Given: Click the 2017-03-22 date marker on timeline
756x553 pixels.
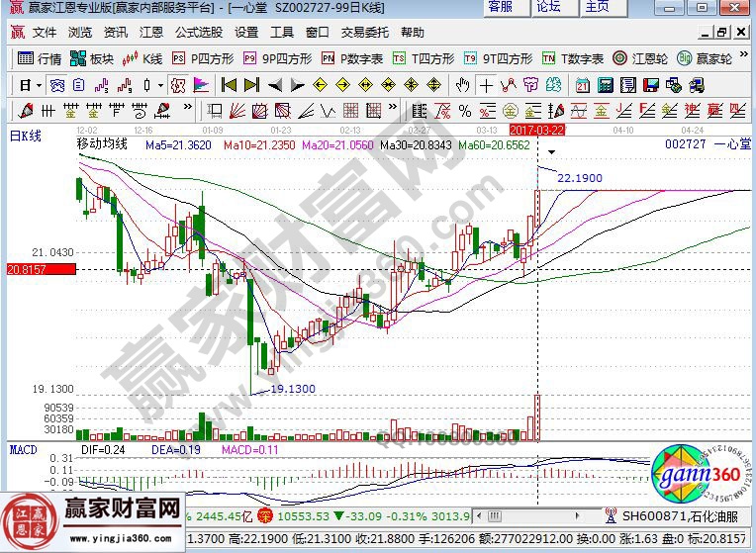Looking at the screenshot, I should (535, 130).
